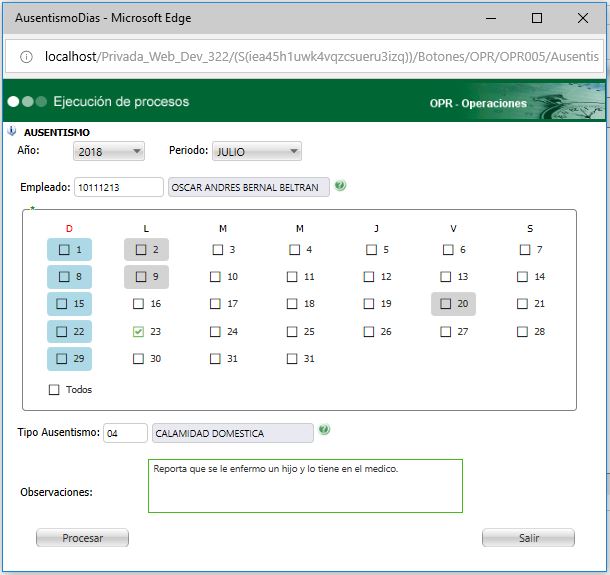Viewport: 610px width, 575px height.
Task: Open the Periodo dropdown showing JULIO
Action: point(257,151)
